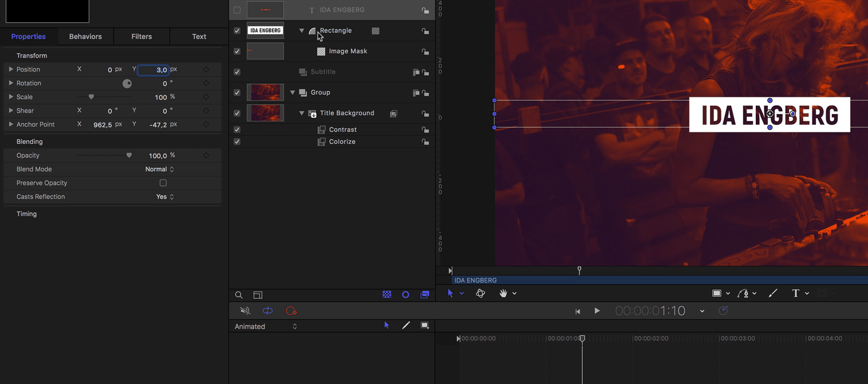Select the keyframe editor arrow edit tool
This screenshot has width=868, height=384.
[x=386, y=325]
